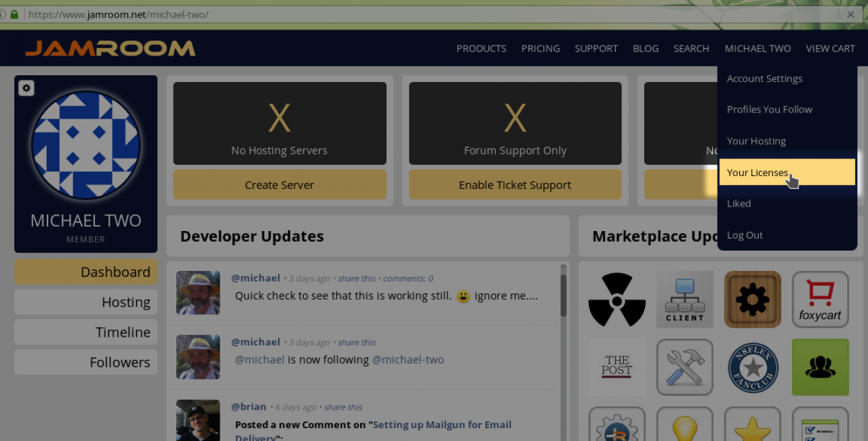
Task: Select the green group users icon
Action: coord(821,367)
